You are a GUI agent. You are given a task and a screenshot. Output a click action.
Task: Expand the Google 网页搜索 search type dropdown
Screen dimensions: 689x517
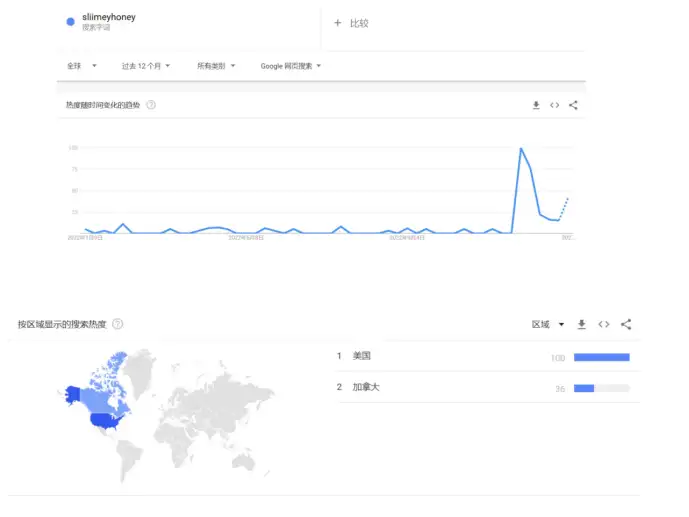click(291, 66)
